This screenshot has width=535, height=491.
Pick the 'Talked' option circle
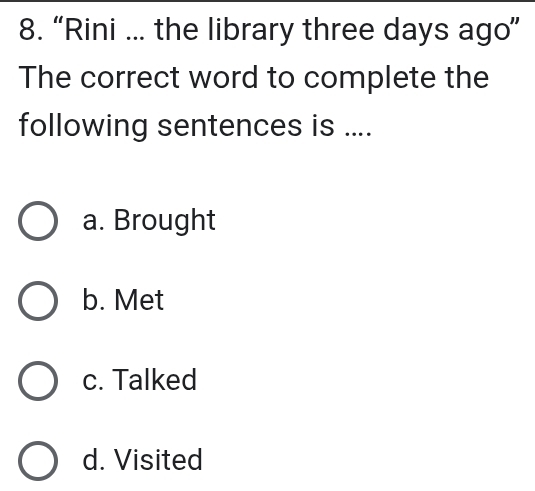click(x=38, y=380)
